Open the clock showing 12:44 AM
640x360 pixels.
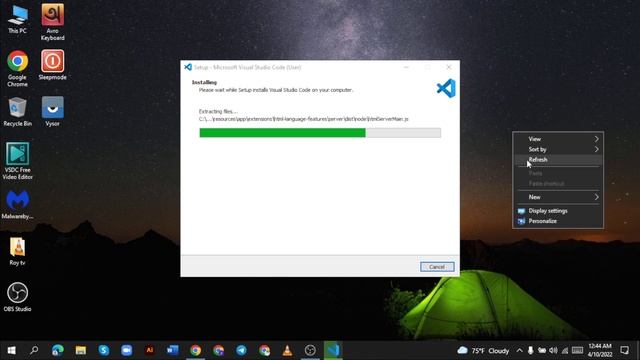click(600, 350)
